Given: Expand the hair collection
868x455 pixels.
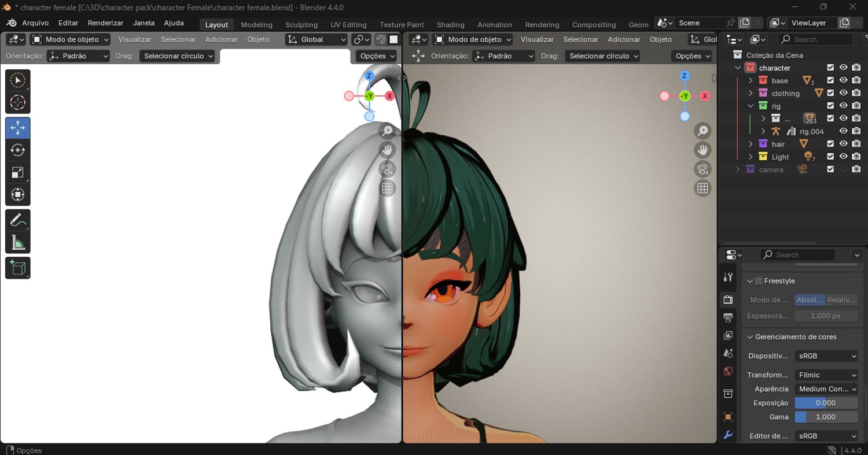Looking at the screenshot, I should [x=751, y=144].
